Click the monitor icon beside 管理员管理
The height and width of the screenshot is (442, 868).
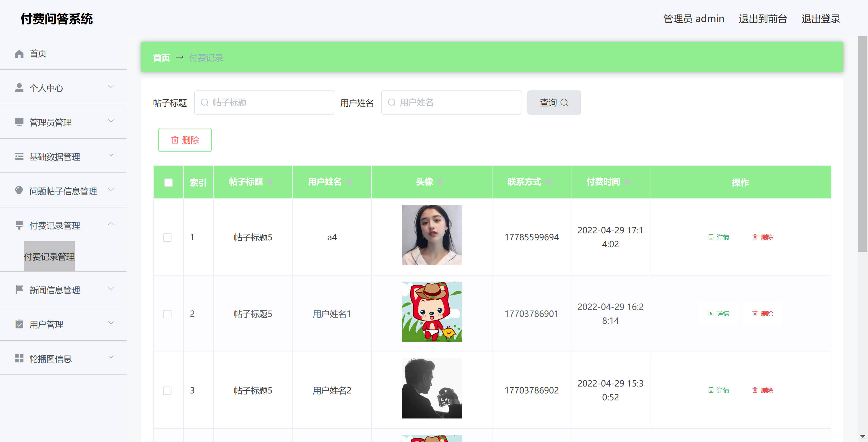tap(19, 122)
